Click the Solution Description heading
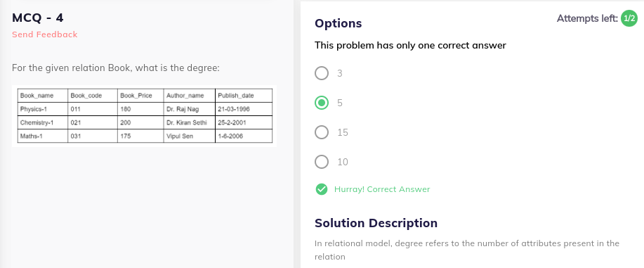The width and height of the screenshot is (644, 268). click(x=376, y=223)
